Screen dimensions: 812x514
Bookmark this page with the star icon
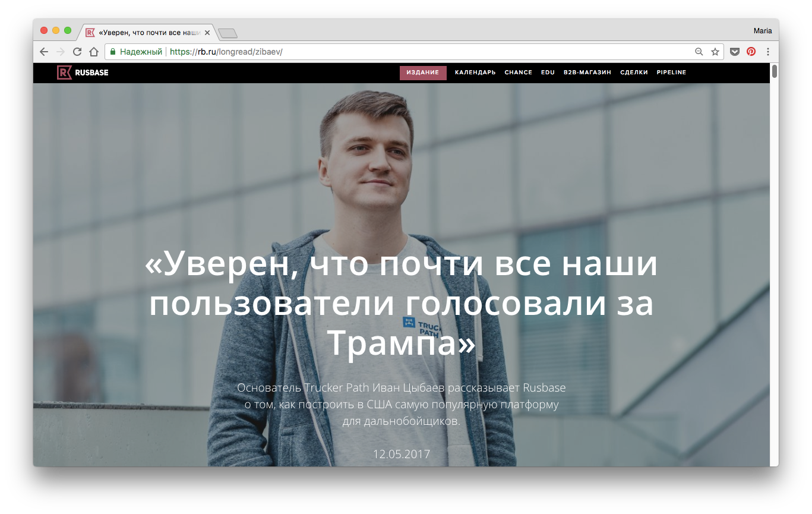point(715,52)
